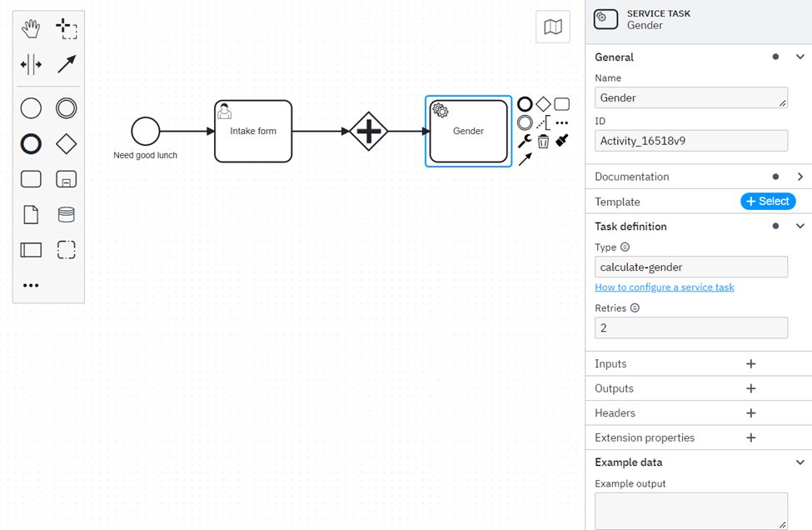Viewport: 812px width, 530px height.
Task: Create a group from palette
Action: 67,250
